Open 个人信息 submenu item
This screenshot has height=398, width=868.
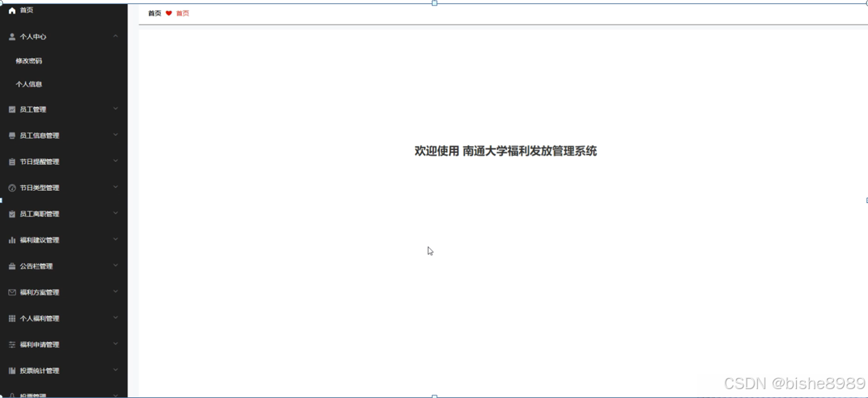29,85
